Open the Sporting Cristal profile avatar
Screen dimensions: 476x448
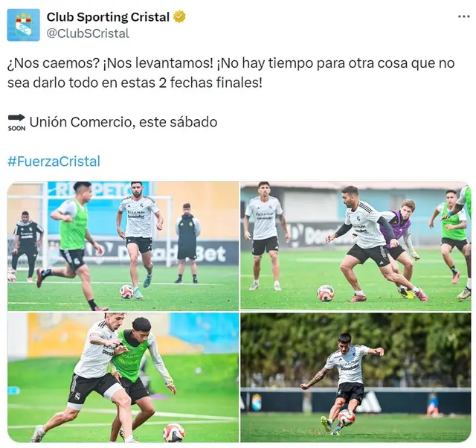pos(23,25)
